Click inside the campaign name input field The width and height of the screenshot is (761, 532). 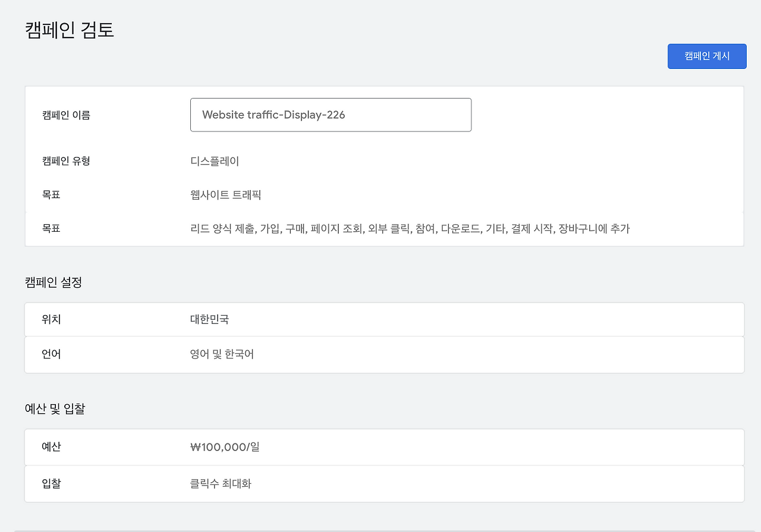coord(331,115)
